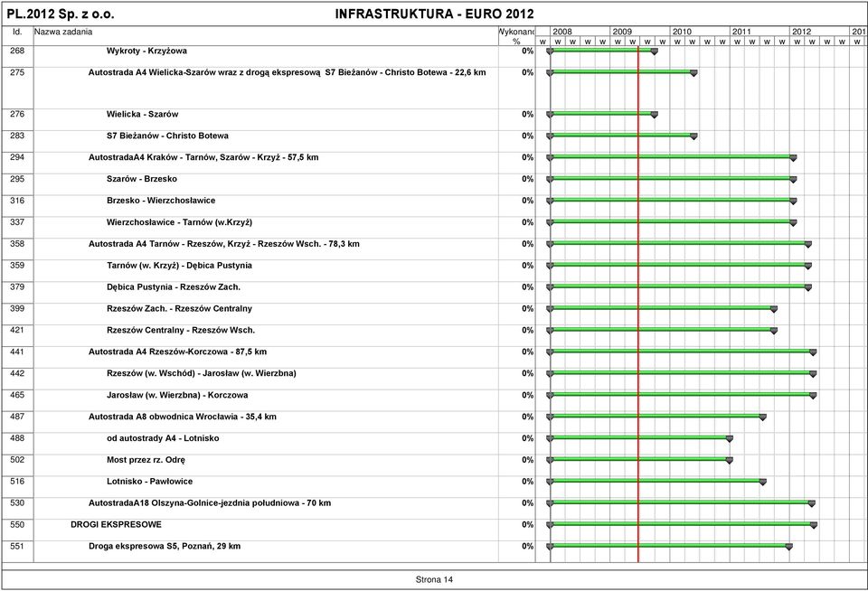This screenshot has width=868, height=591.
Task: Select the task "S7 Bieżanów - Christo Botewa"
Action: (167, 136)
